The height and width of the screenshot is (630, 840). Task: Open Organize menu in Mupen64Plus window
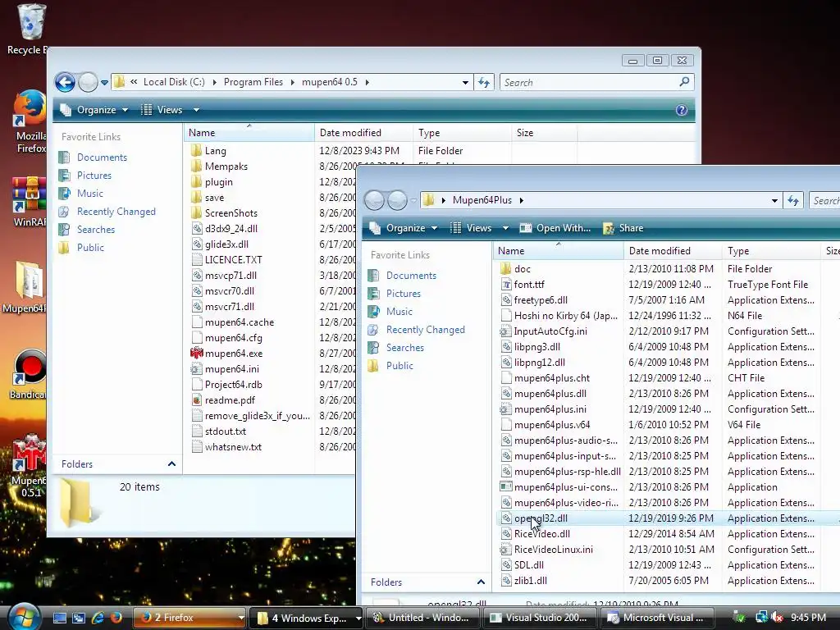point(404,228)
